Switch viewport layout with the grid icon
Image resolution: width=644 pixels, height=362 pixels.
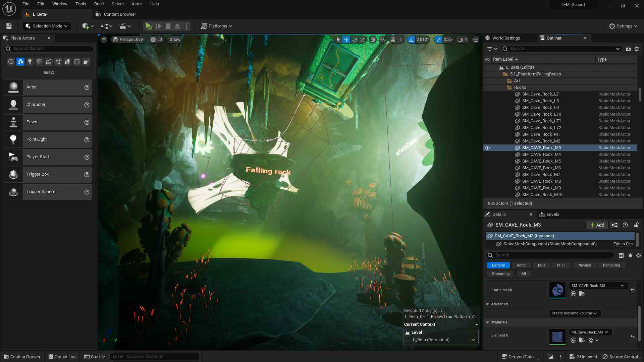476,40
